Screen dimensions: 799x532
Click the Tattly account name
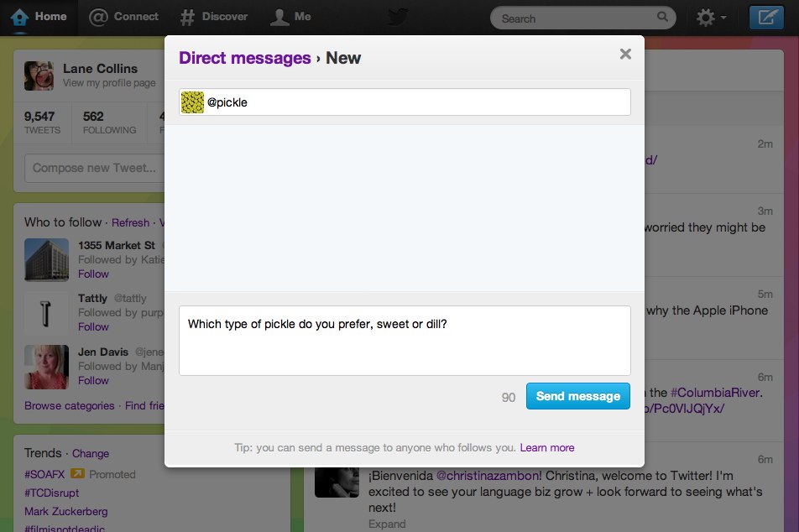click(x=92, y=298)
